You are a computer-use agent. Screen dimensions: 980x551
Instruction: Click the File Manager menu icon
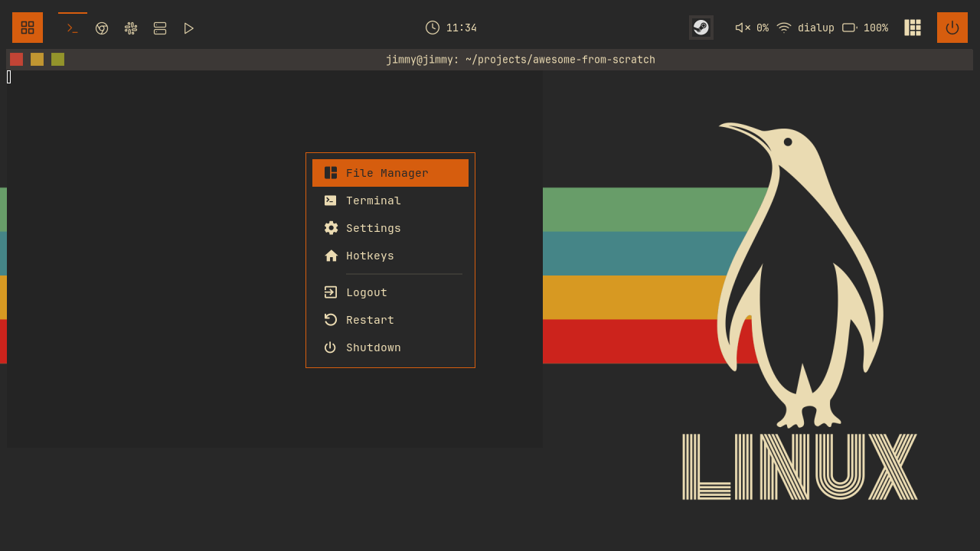click(331, 173)
